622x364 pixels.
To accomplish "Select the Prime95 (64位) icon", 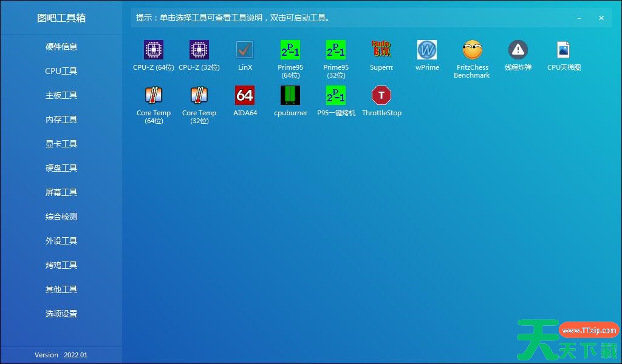I will 290,50.
